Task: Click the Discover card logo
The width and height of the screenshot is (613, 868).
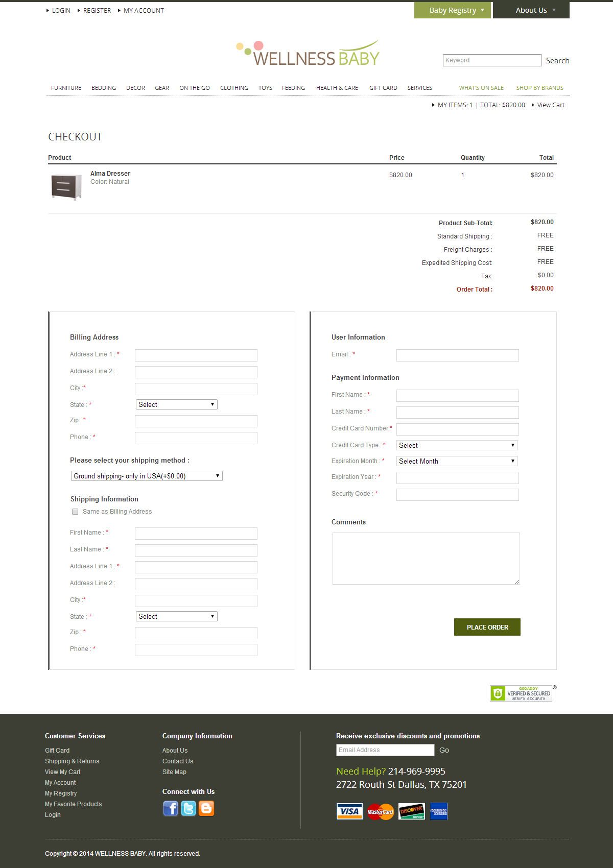Action: tap(412, 811)
